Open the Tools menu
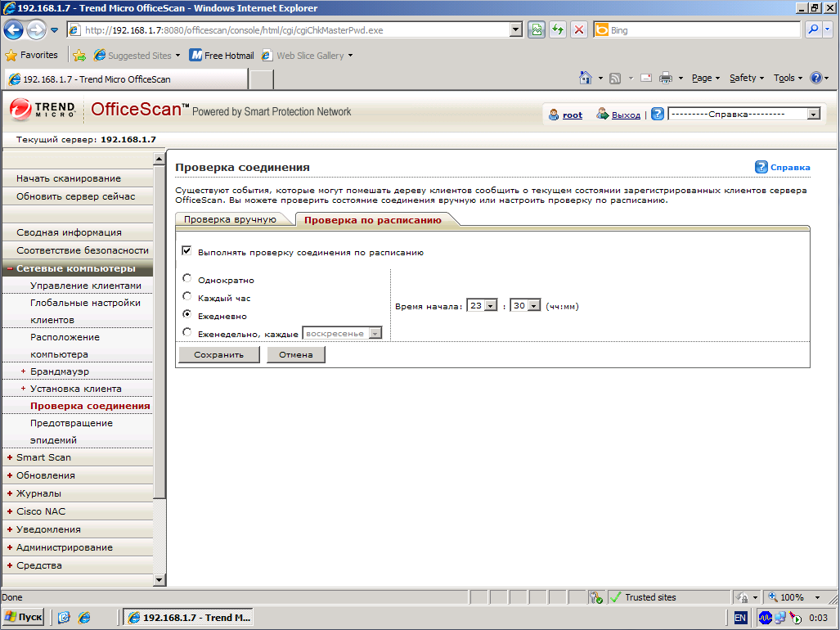Viewport: 840px width, 630px height. [x=788, y=79]
